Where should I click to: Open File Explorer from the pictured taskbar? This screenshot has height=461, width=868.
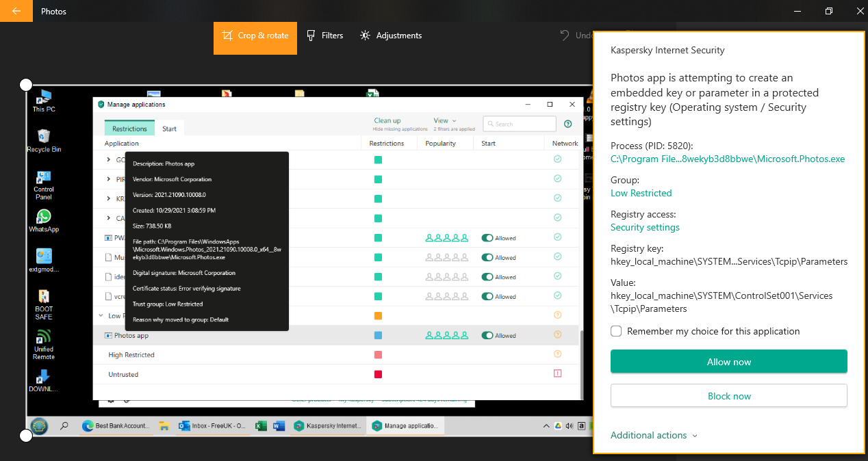164,425
